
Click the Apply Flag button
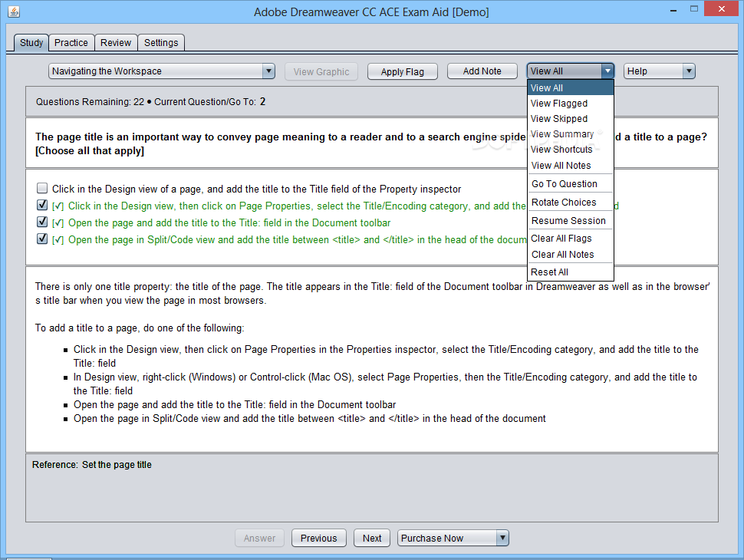(403, 71)
